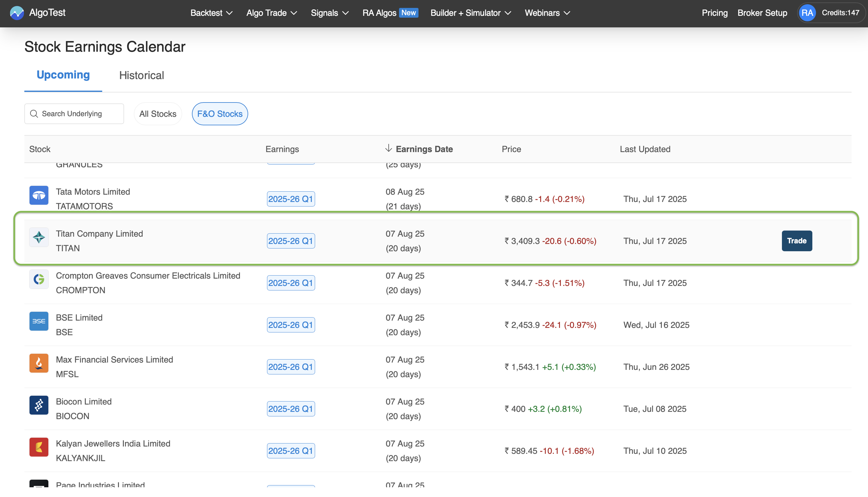Image resolution: width=868 pixels, height=497 pixels.
Task: Click the Stock column header
Action: pyautogui.click(x=40, y=149)
